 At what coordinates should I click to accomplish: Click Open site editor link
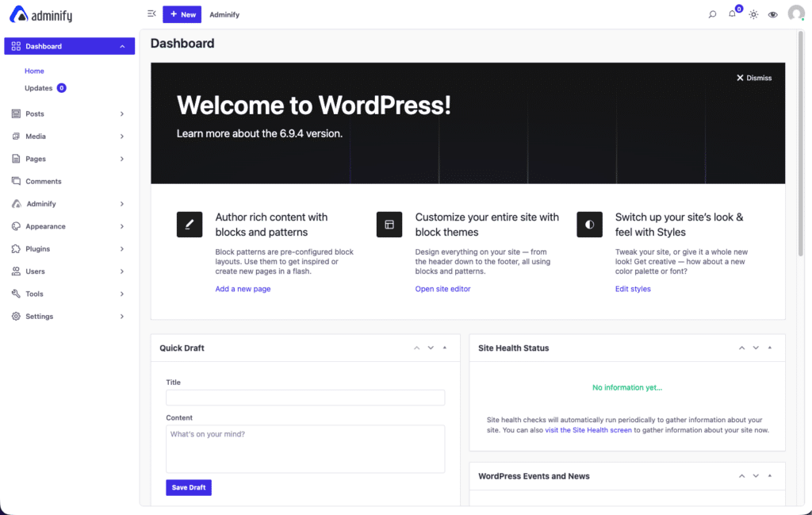click(x=442, y=289)
